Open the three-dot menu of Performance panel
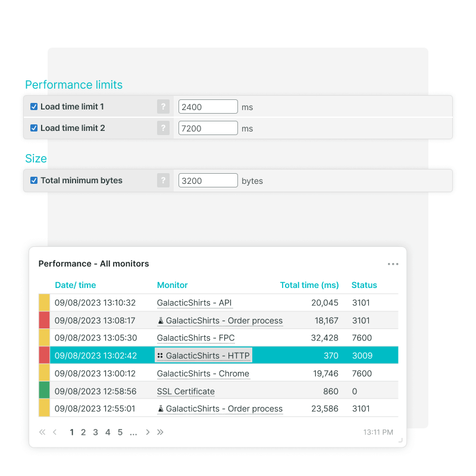This screenshot has height=476, width=476. [x=393, y=264]
